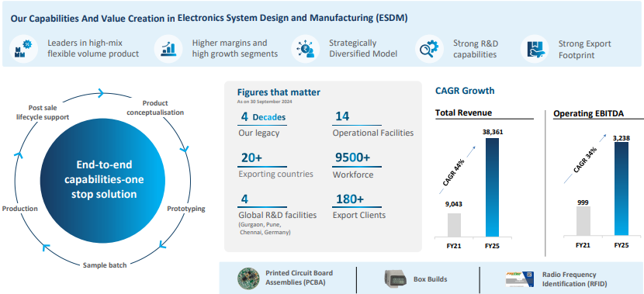
Task: Click the 'Post sale lifecycle support' label
Action: pyautogui.click(x=43, y=112)
